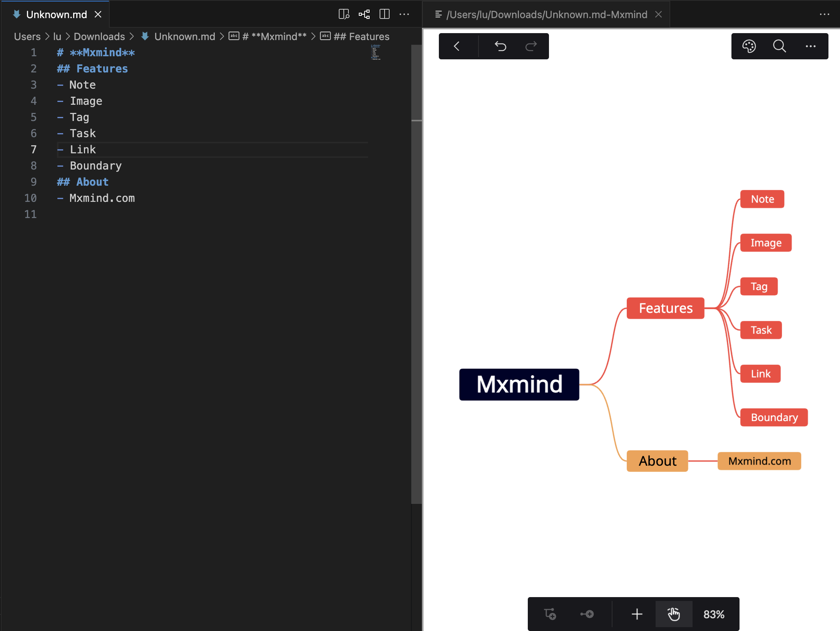The image size is (840, 631).
Task: Select the Tag node
Action: 759,286
